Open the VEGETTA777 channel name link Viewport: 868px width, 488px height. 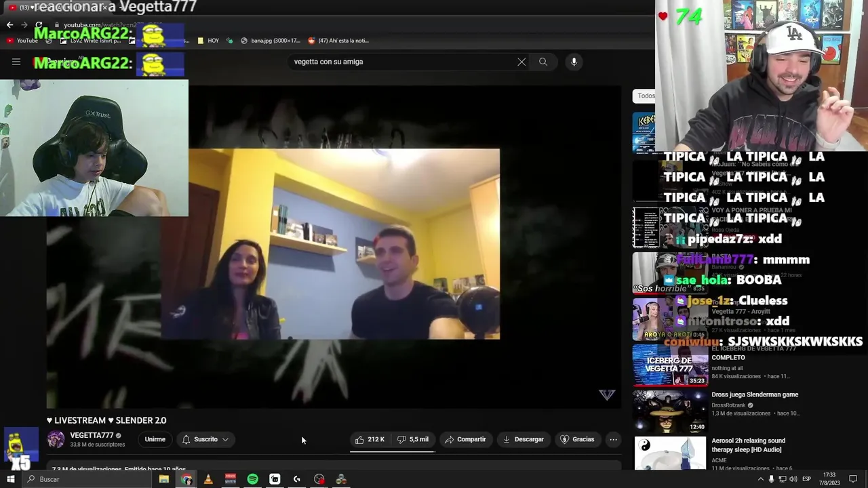(x=92, y=435)
